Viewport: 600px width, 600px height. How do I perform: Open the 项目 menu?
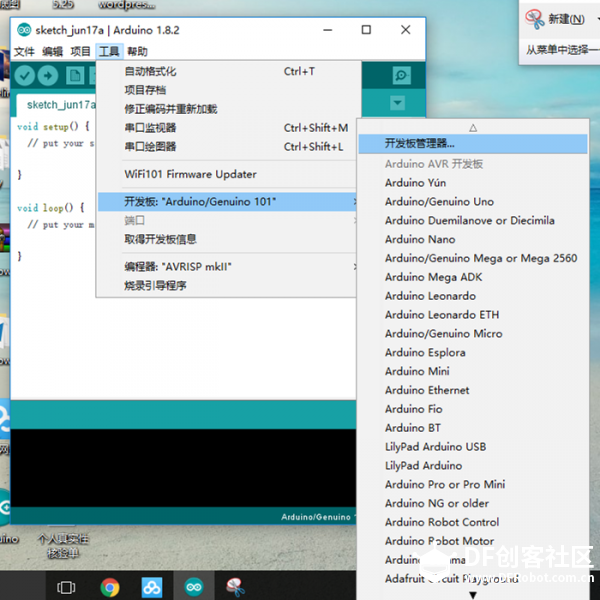[x=80, y=51]
